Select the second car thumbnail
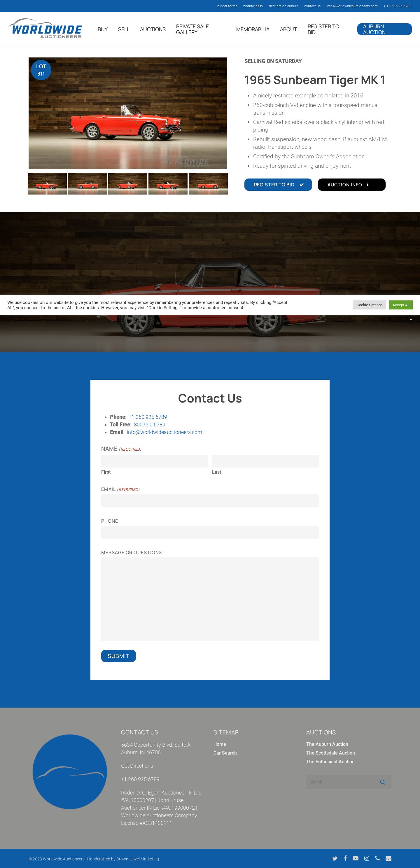The image size is (420, 868). (87, 184)
